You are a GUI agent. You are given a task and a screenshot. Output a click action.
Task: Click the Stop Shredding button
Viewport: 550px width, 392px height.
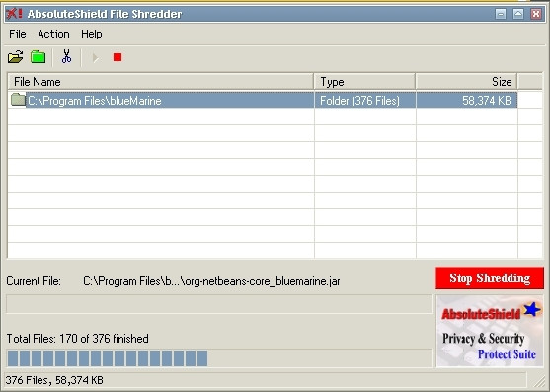(490, 278)
